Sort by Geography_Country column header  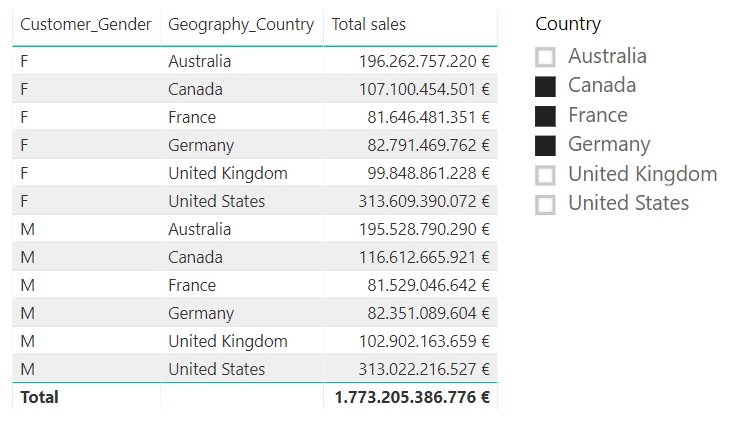241,24
